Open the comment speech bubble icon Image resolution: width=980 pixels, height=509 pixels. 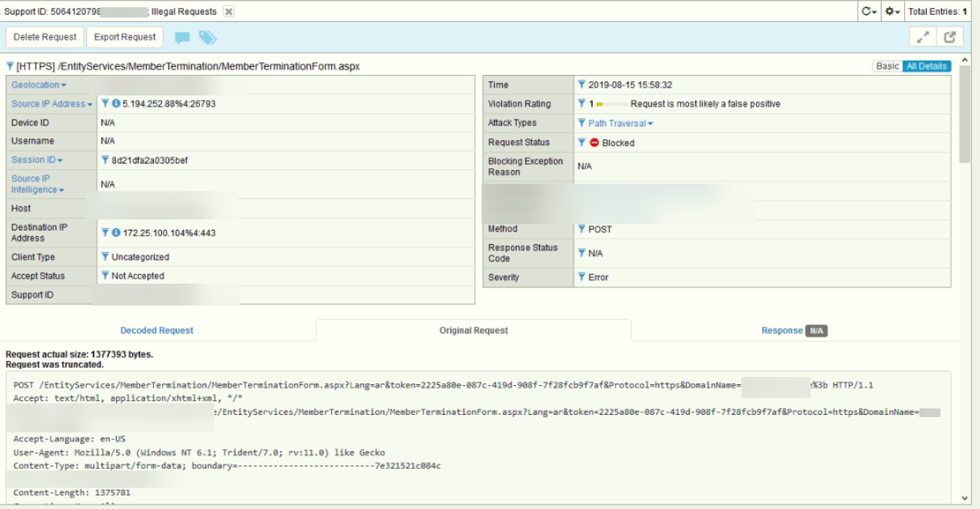(182, 38)
